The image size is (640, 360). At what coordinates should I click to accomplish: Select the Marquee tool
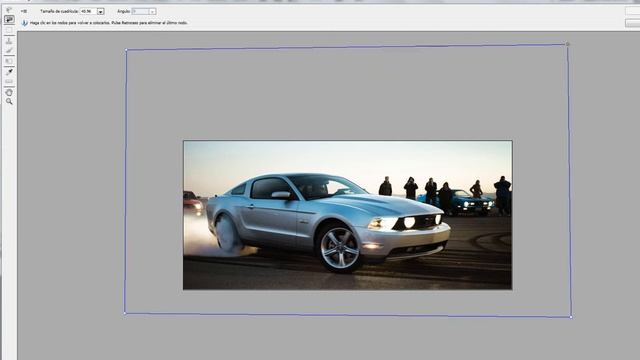tap(9, 30)
